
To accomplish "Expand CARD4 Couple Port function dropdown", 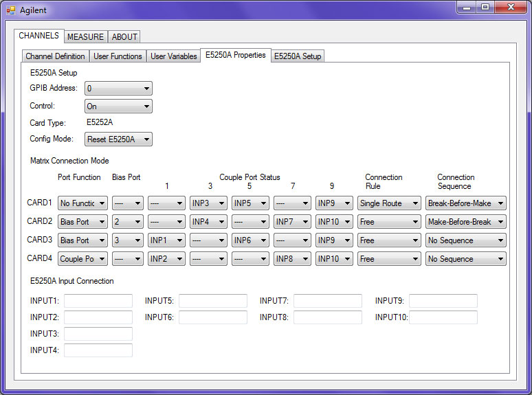I will [x=83, y=259].
